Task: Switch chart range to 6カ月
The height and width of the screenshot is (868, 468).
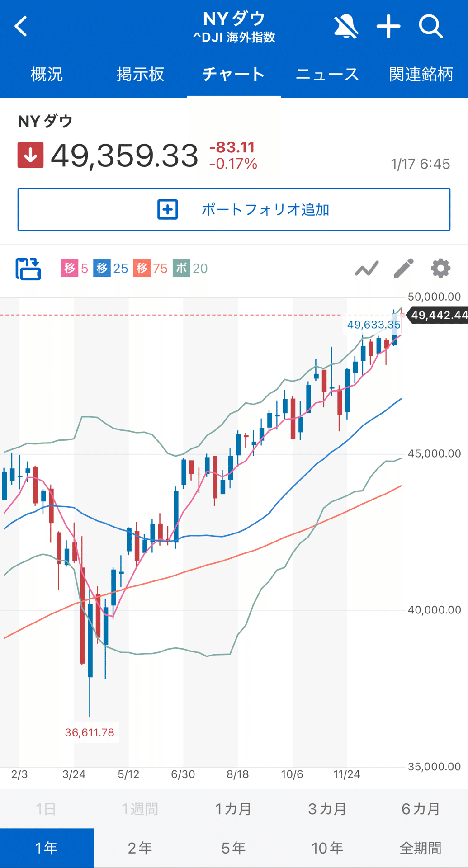Action: pyautogui.click(x=421, y=809)
